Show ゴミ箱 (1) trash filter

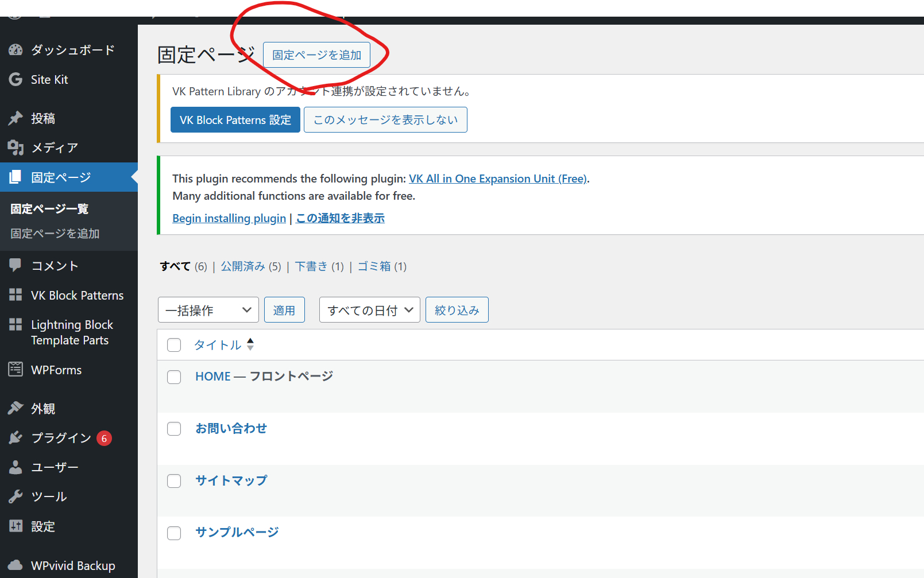pos(382,266)
